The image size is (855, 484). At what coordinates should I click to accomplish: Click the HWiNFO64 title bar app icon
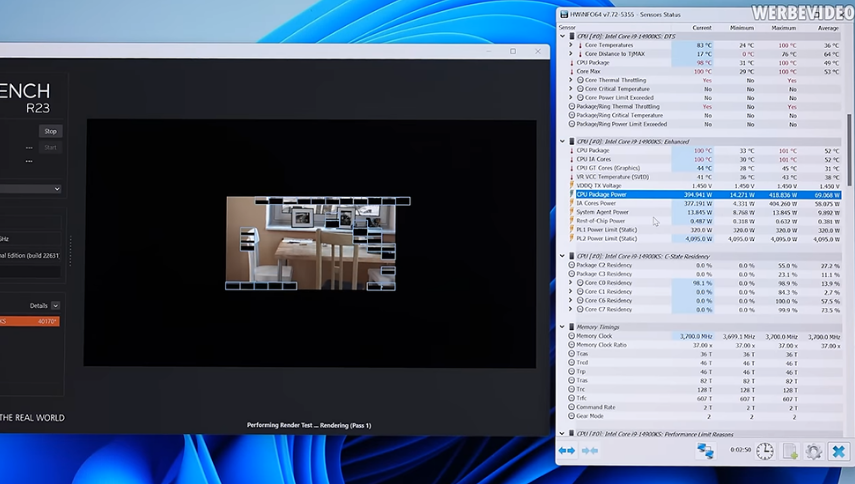565,15
